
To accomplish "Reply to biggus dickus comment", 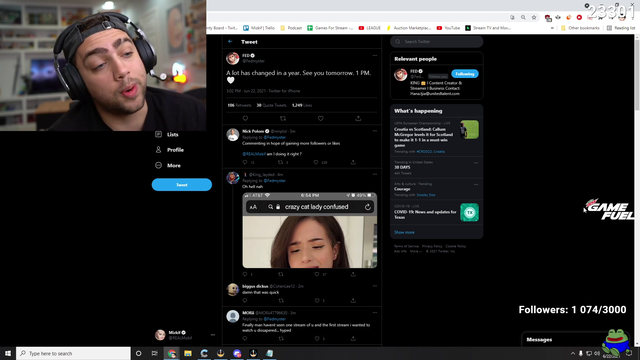I will point(245,300).
